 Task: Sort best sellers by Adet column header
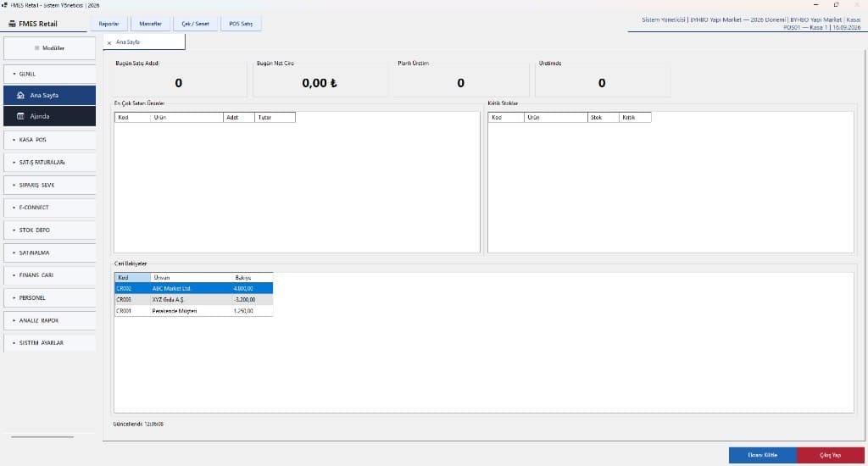pyautogui.click(x=239, y=117)
